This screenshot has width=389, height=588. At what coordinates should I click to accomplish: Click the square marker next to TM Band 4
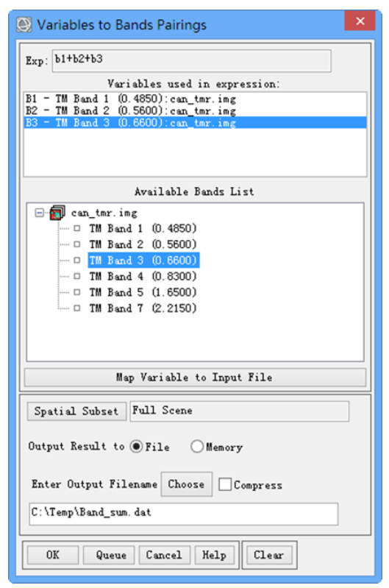point(76,276)
